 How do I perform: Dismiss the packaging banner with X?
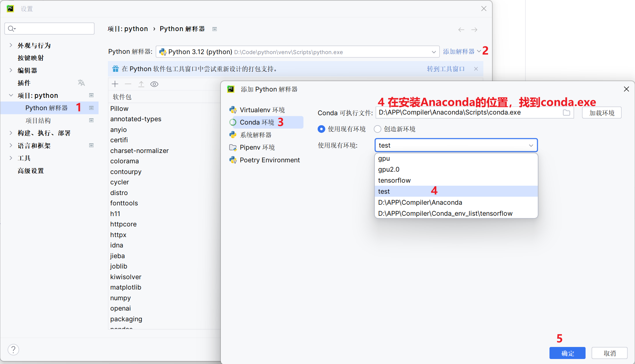pos(476,69)
